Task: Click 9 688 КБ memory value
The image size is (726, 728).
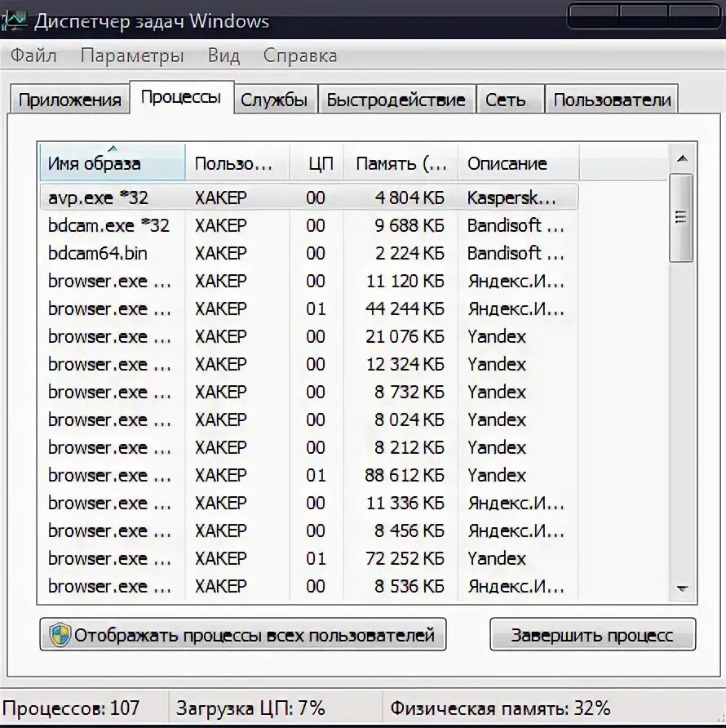Action: point(409,225)
